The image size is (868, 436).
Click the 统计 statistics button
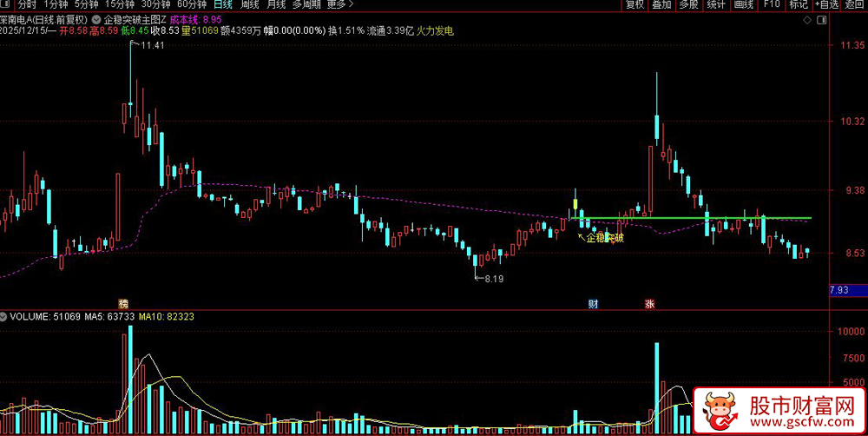pyautogui.click(x=716, y=4)
